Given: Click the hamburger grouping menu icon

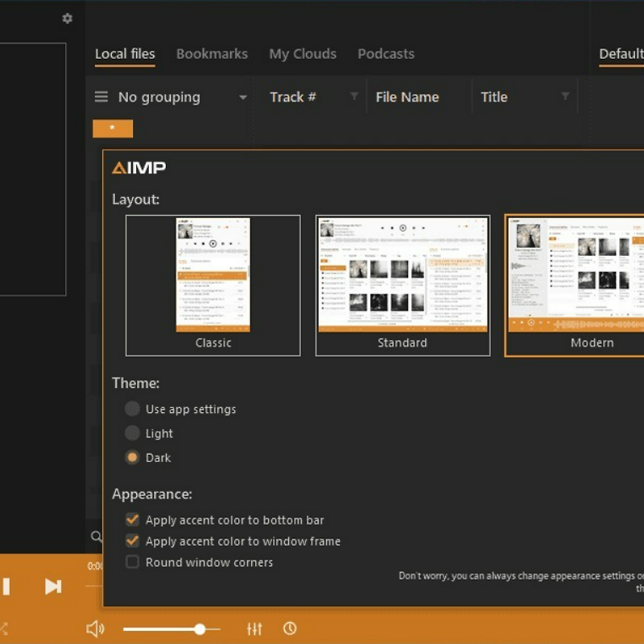Looking at the screenshot, I should pyautogui.click(x=101, y=97).
